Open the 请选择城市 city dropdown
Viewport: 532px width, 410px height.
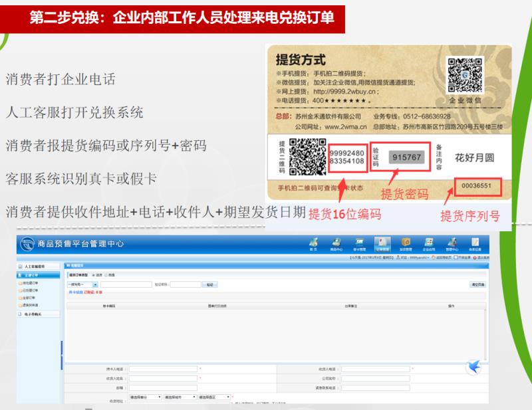coord(180,397)
